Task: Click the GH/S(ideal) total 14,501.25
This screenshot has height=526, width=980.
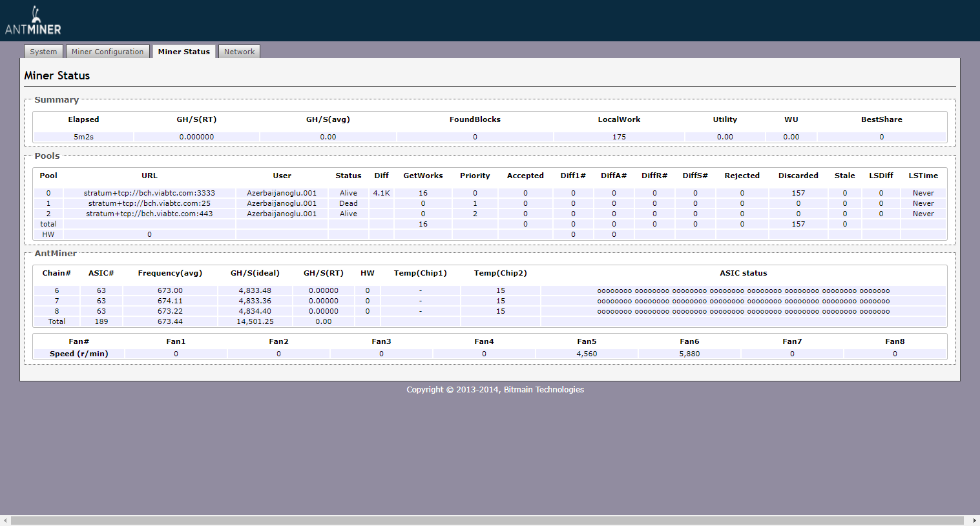Action: pyautogui.click(x=255, y=321)
